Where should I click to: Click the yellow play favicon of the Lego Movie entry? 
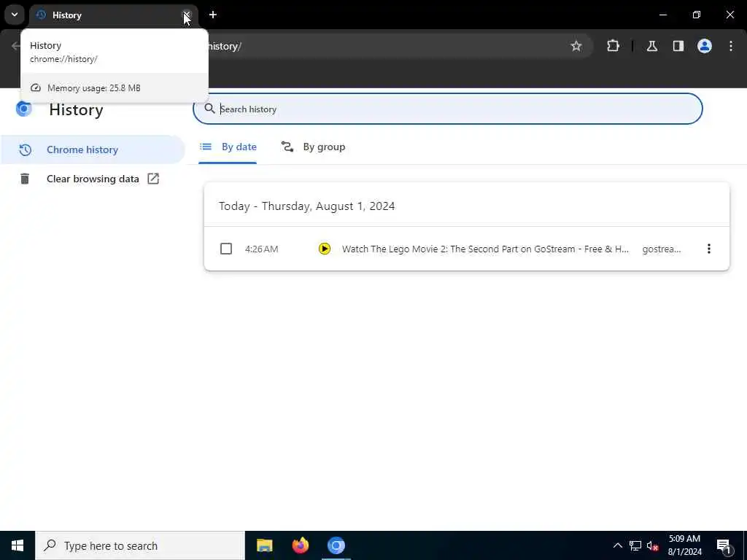tap(325, 249)
